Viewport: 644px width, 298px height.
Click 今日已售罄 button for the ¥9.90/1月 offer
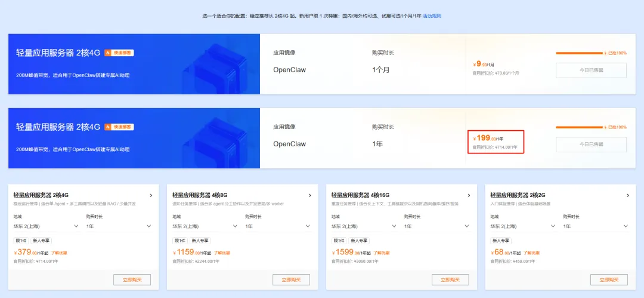click(x=591, y=70)
